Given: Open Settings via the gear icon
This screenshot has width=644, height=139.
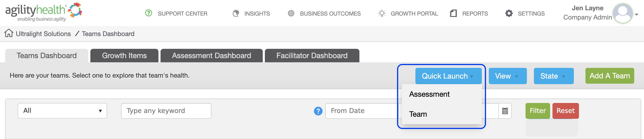Looking at the screenshot, I should (x=509, y=13).
